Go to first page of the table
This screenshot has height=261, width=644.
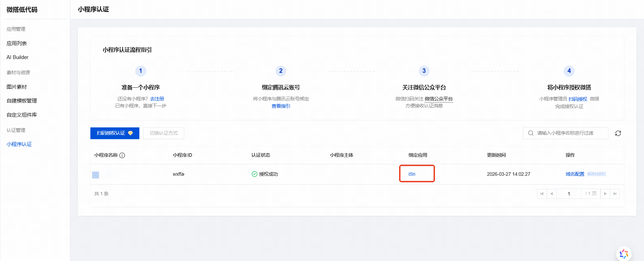click(x=542, y=194)
